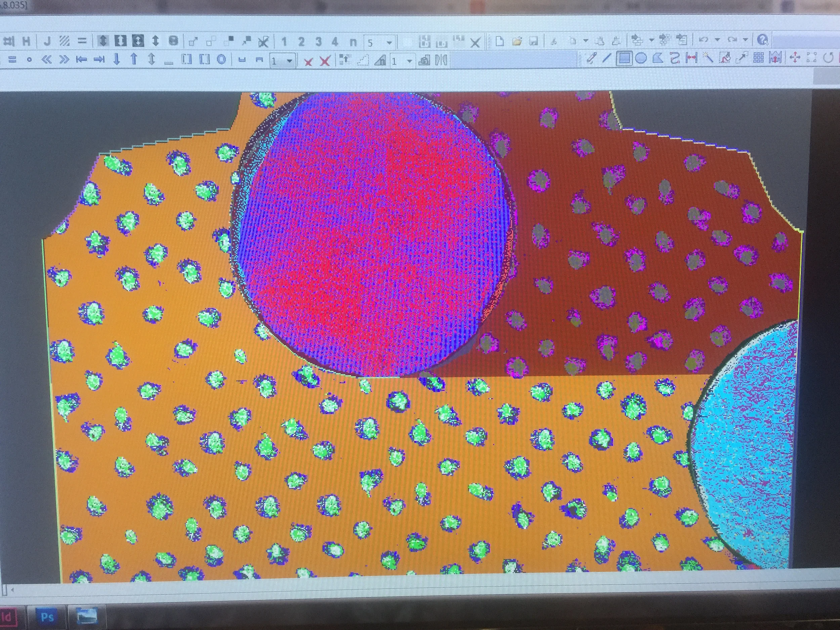This screenshot has height=630, width=840.
Task: Click the grid pattern repeat icon
Action: [758, 58]
